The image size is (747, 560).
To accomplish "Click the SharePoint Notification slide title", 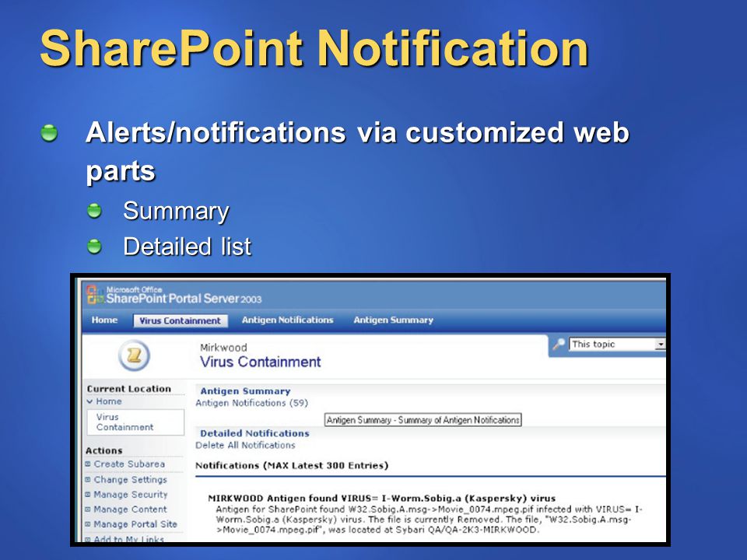I will pyautogui.click(x=314, y=48).
